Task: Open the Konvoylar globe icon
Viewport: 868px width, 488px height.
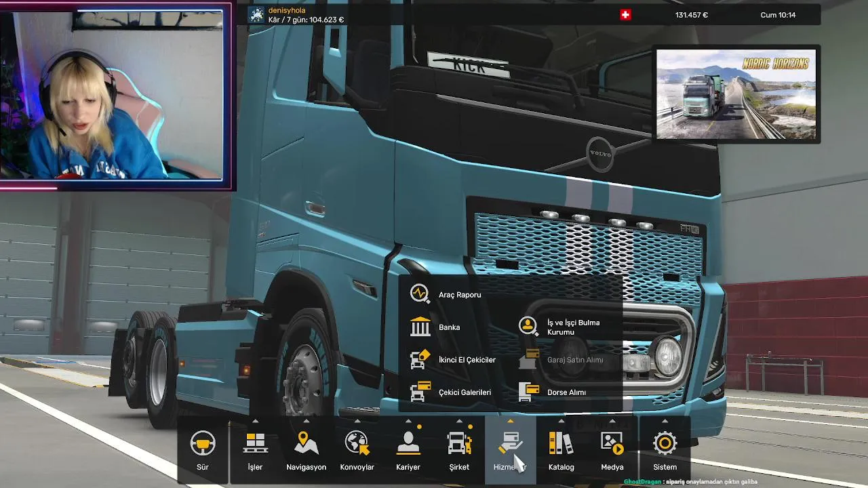Action: click(x=357, y=443)
